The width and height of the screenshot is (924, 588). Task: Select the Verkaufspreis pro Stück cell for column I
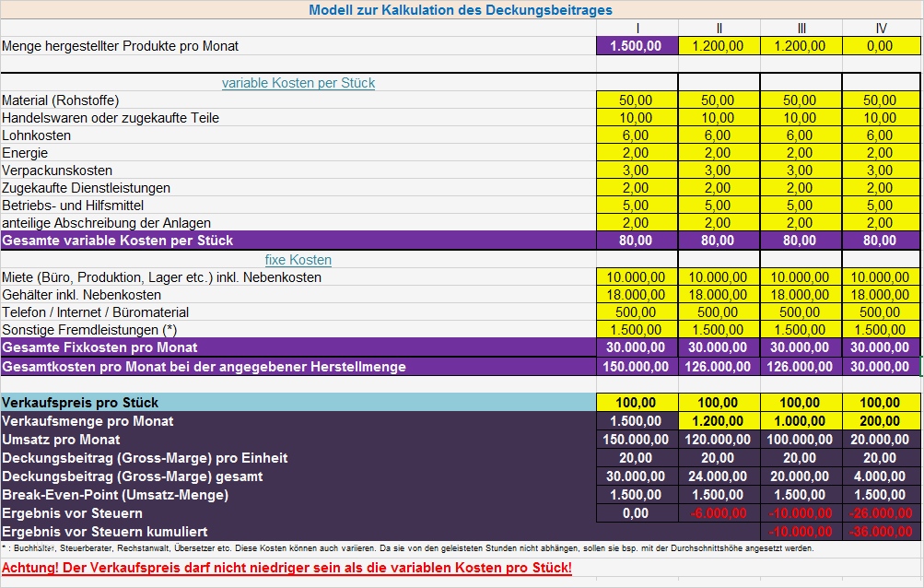(636, 402)
